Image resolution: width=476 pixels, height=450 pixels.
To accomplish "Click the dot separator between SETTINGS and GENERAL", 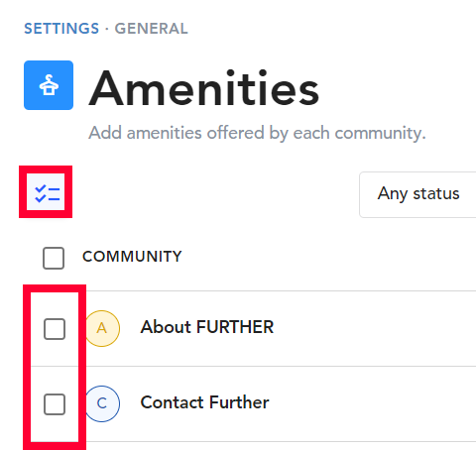I will point(107,29).
